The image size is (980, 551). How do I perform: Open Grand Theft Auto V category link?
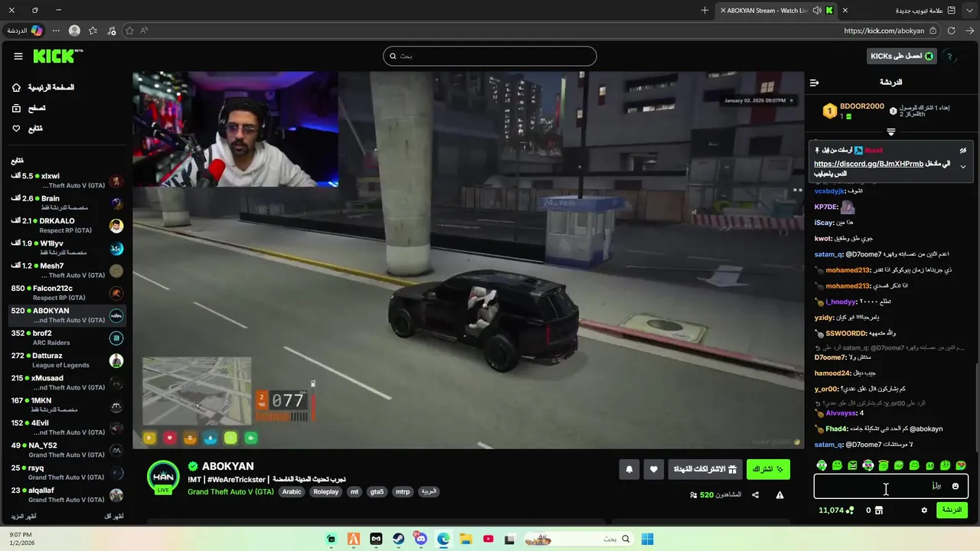tap(230, 491)
